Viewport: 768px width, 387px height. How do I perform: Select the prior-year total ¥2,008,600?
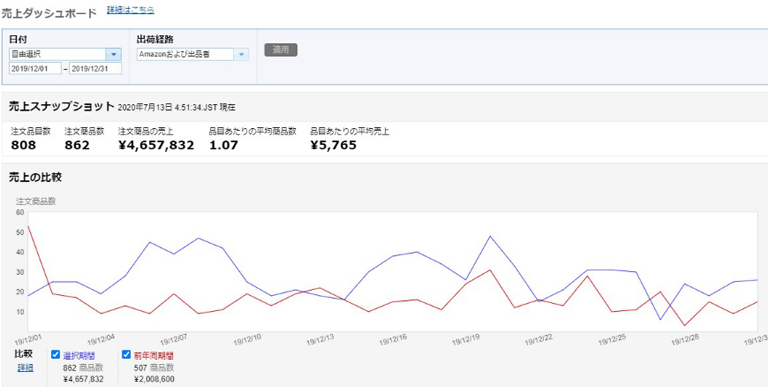click(x=154, y=379)
